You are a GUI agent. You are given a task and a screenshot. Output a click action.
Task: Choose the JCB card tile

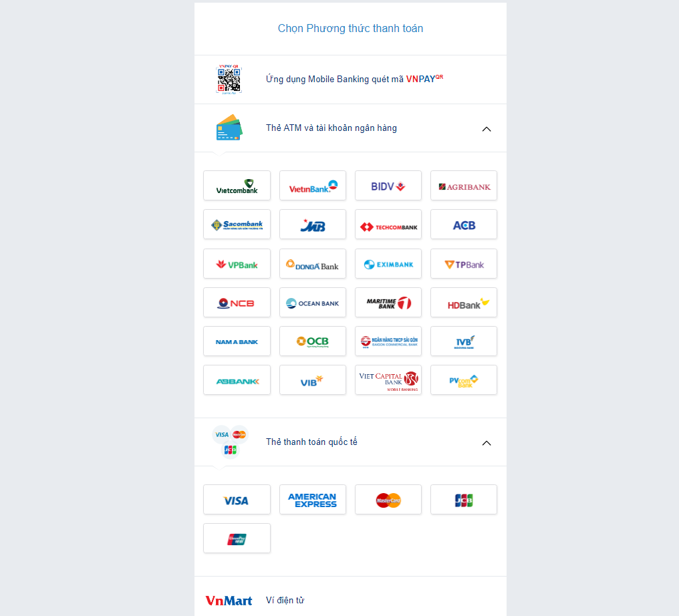point(464,500)
